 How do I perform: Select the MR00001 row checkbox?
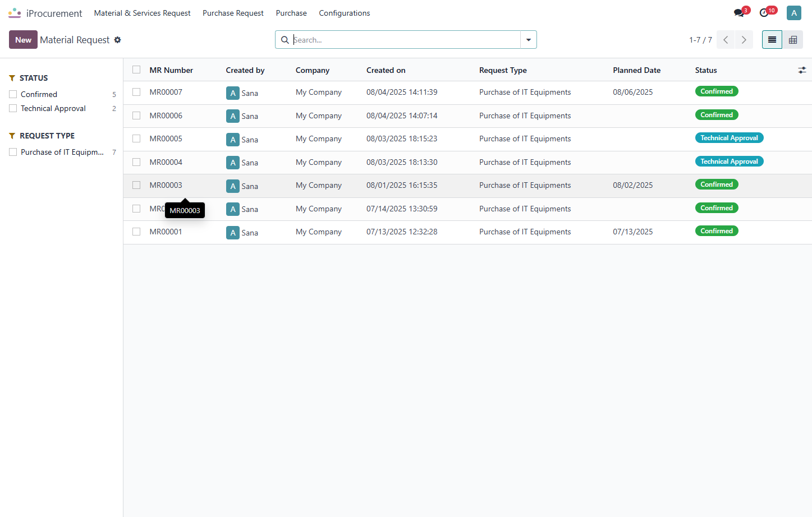[136, 232]
